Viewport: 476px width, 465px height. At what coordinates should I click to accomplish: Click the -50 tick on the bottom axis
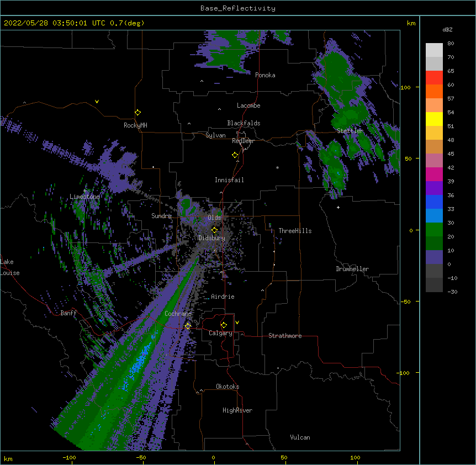click(x=141, y=457)
